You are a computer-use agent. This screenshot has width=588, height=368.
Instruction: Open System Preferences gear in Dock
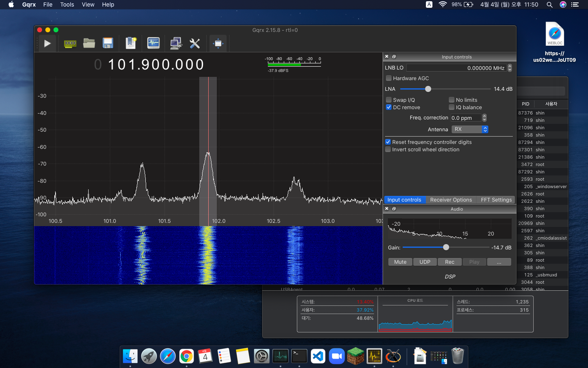[262, 356]
